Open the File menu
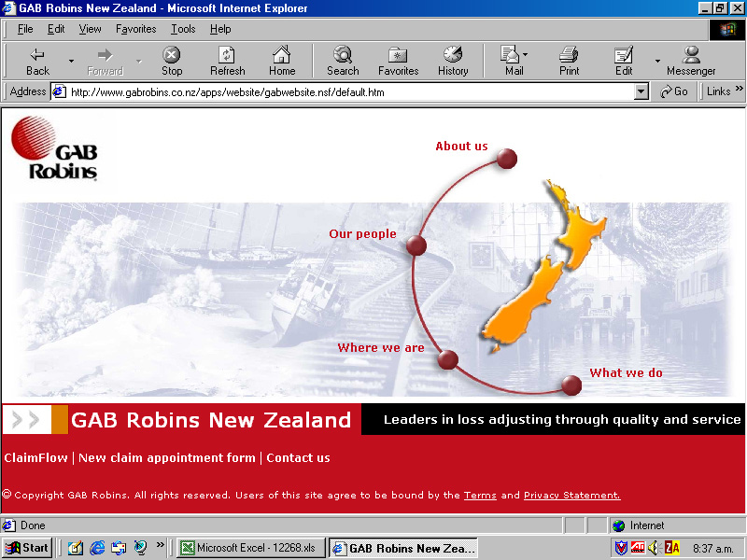Screen dimensions: 747x560 pyautogui.click(x=25, y=29)
